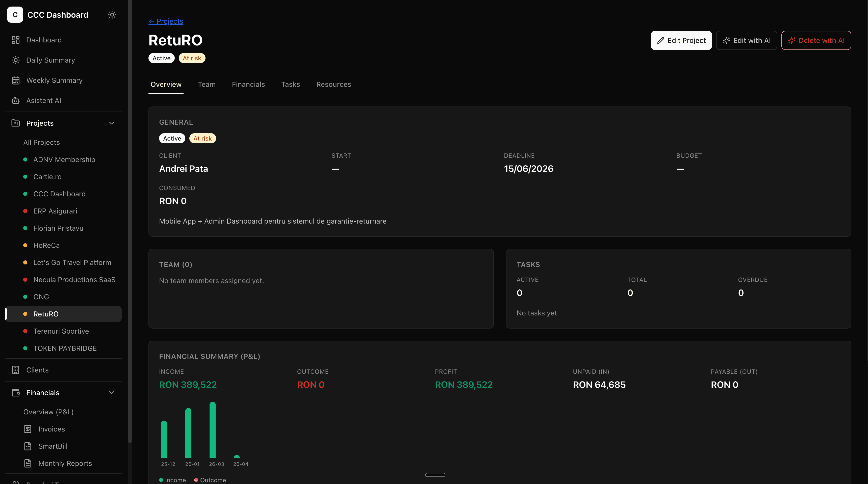The image size is (868, 484).
Task: Click the Projects folder icon
Action: click(x=15, y=123)
